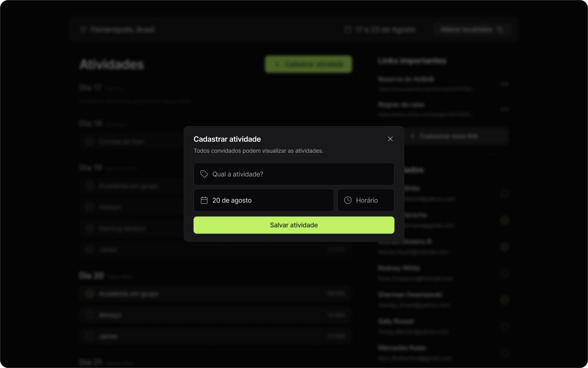Focus the "Qual a atividade?" input field
This screenshot has height=368, width=588.
[294, 174]
